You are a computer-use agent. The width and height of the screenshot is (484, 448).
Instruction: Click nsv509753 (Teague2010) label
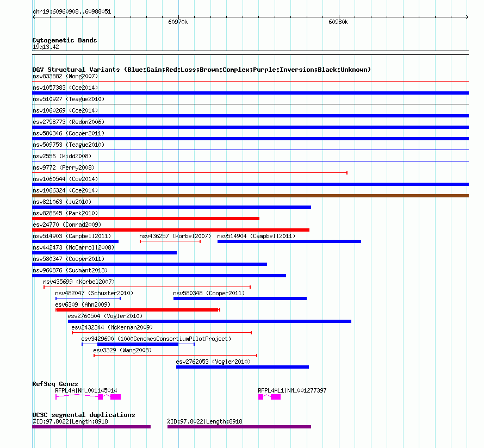coord(69,145)
